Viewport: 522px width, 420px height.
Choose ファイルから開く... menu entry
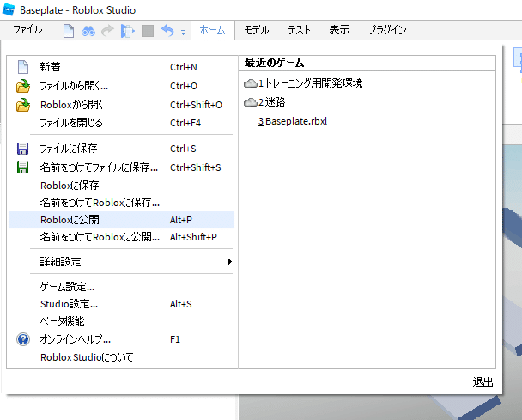coord(122,86)
